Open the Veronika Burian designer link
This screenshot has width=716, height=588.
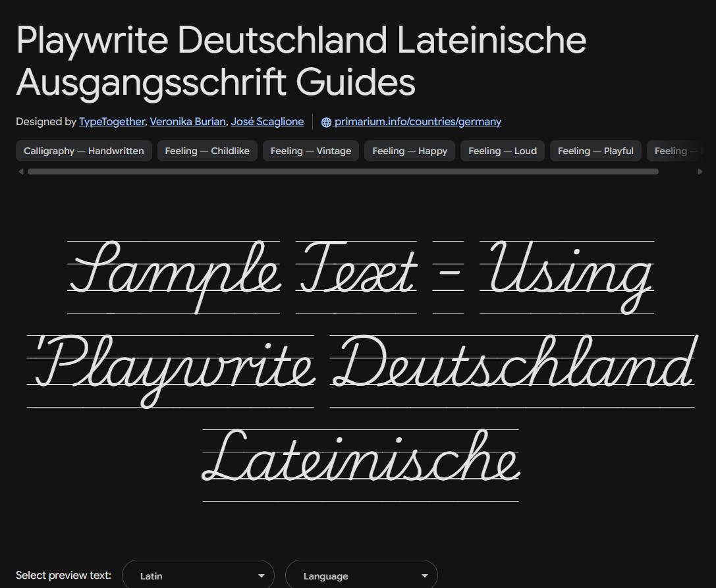pos(188,121)
